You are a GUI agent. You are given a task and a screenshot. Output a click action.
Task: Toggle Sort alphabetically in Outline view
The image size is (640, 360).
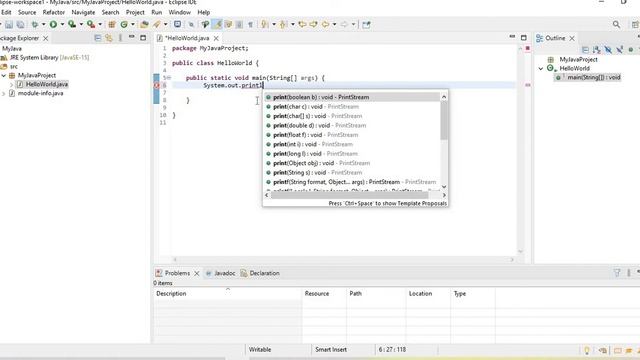[x=597, y=50]
